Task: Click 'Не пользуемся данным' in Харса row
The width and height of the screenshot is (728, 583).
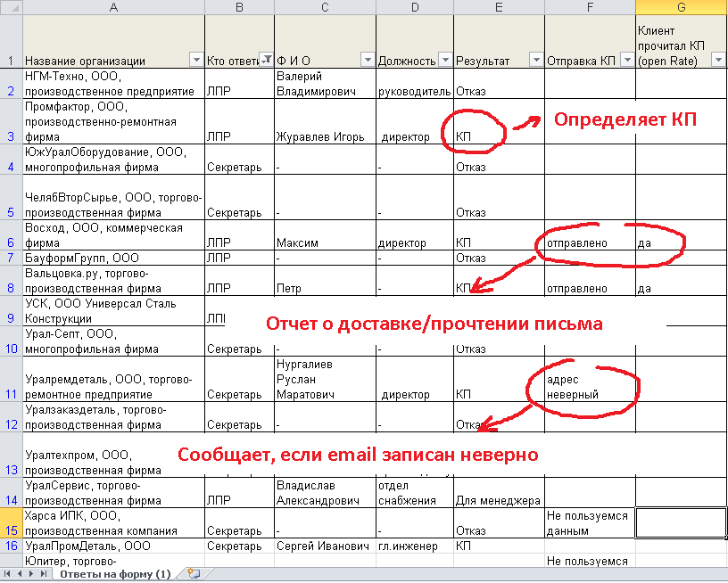Action: (590, 522)
